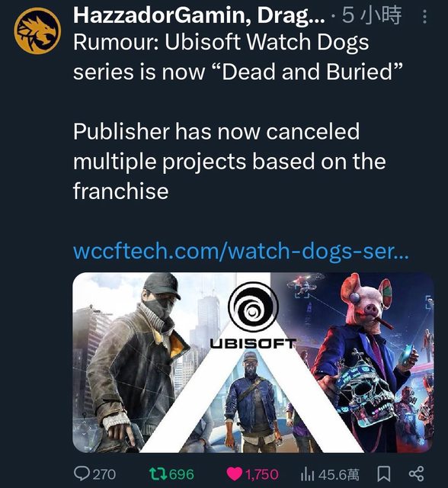View post analytics bar chart icon

pyautogui.click(x=307, y=474)
